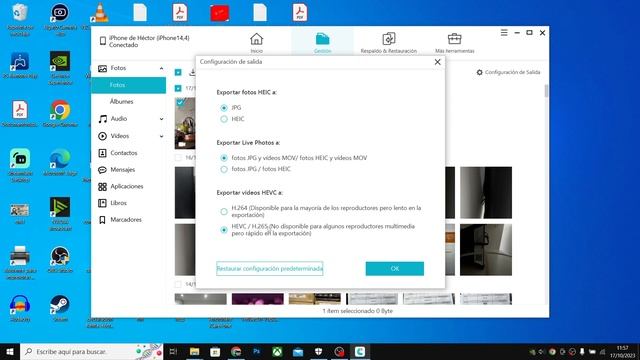Open Aplicaciones in sidebar
The image size is (640, 360).
pos(127,186)
